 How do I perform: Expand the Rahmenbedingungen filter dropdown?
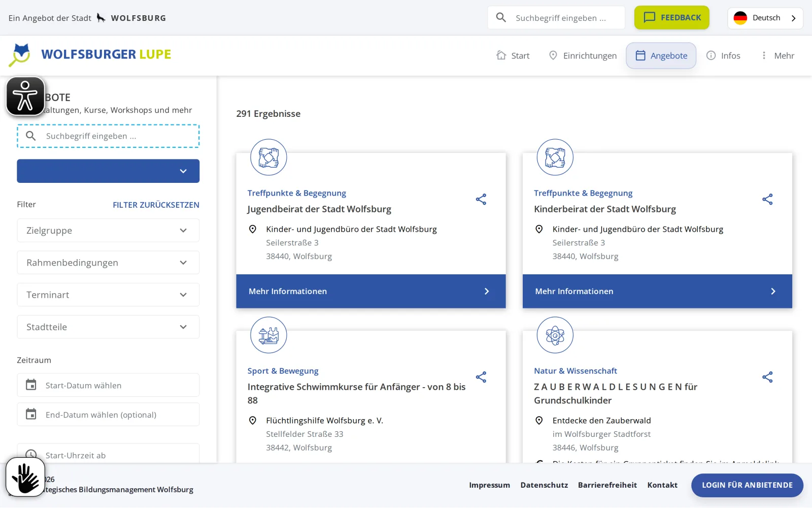pos(108,263)
